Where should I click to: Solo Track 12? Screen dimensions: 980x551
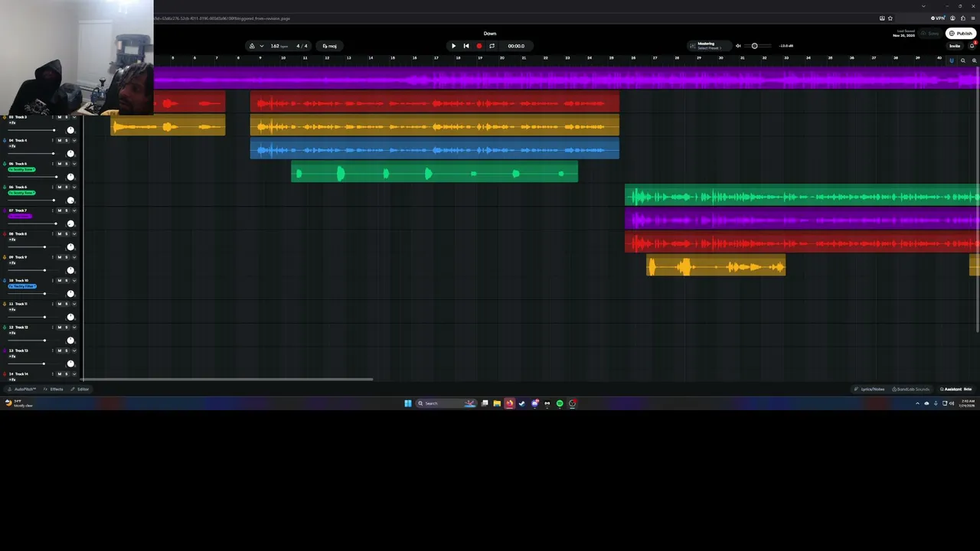67,328
